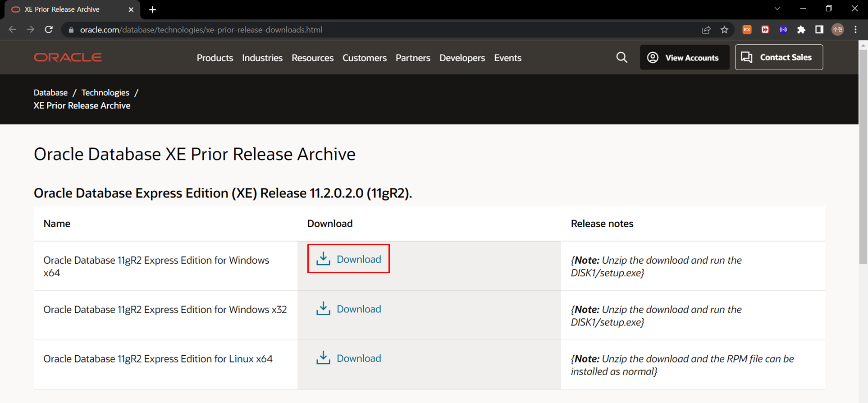Click the Windows x64 release note text
This screenshot has width=868, height=403.
coord(656,266)
